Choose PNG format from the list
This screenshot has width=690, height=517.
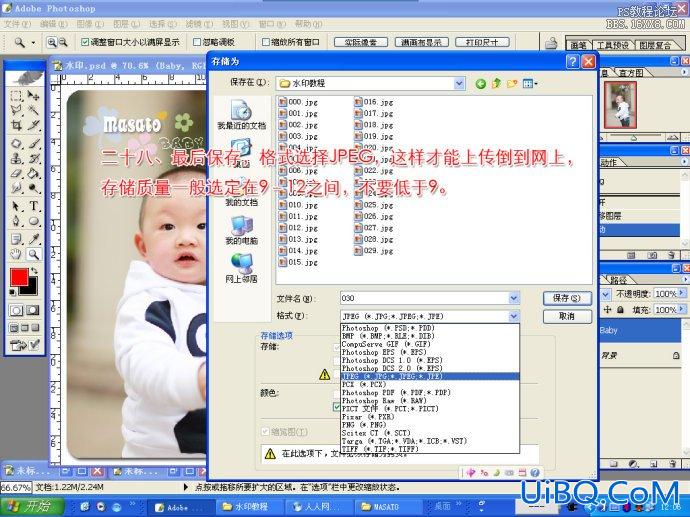(430, 425)
